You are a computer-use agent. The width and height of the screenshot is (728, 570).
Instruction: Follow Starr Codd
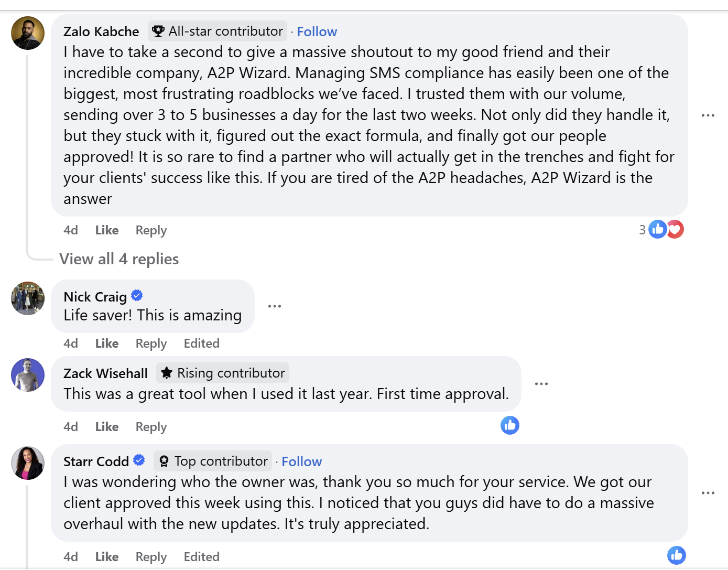(x=301, y=461)
